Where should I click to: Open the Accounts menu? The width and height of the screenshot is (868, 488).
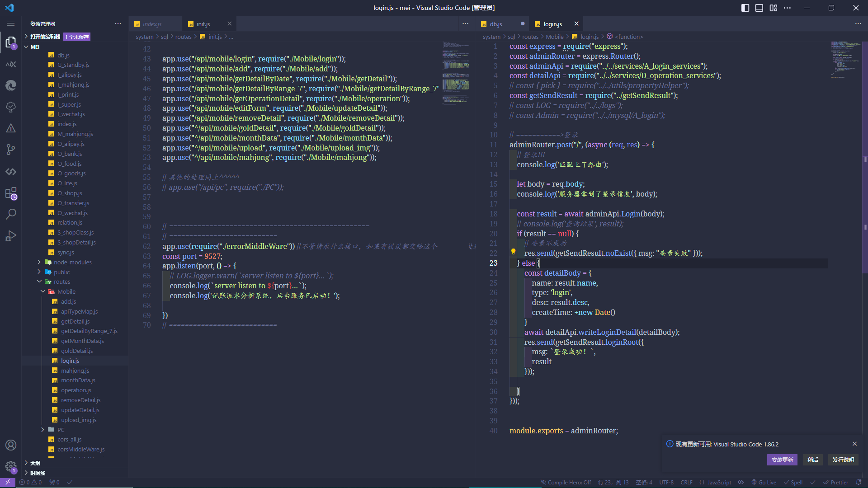[x=11, y=445]
